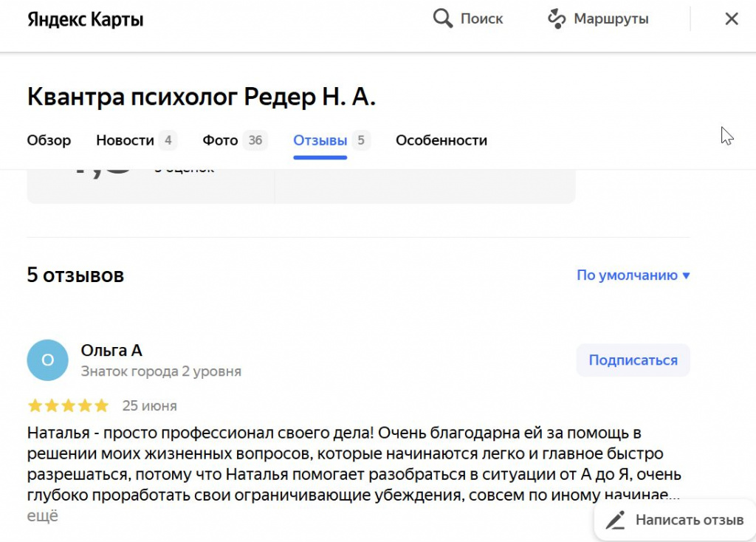Click the magnifier glass next to Поиск
This screenshot has height=542, width=756.
click(442, 18)
